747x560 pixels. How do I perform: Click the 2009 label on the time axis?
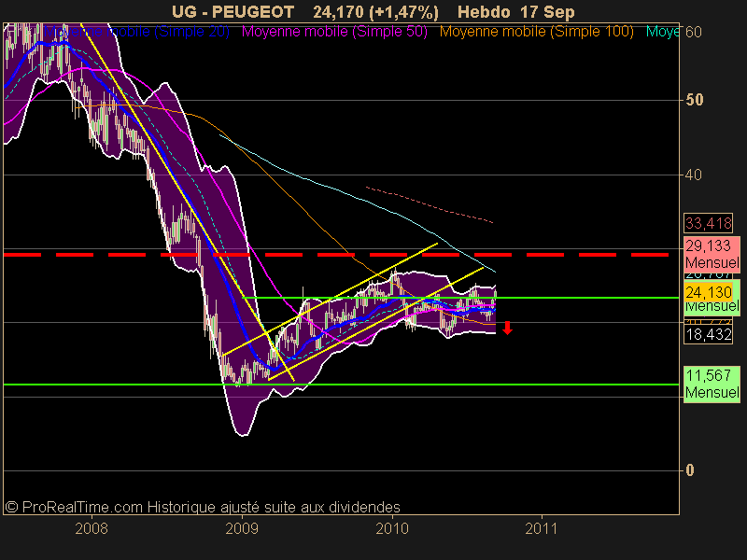coord(242,528)
